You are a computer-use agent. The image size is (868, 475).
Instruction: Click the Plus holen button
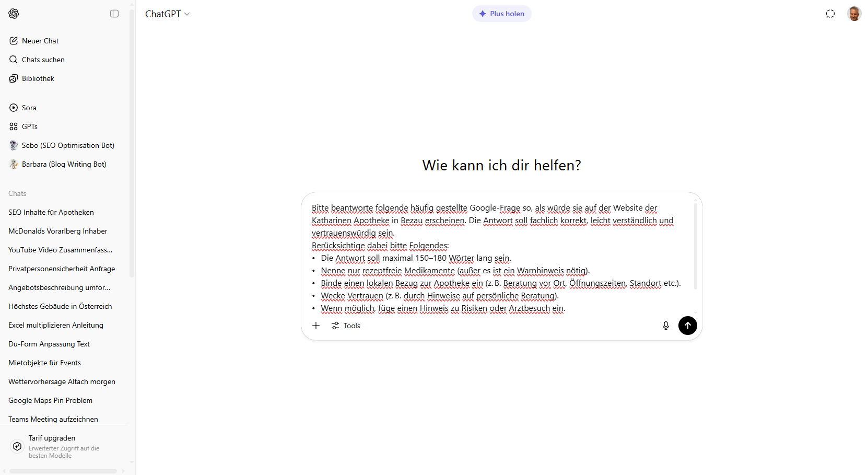[x=502, y=14]
